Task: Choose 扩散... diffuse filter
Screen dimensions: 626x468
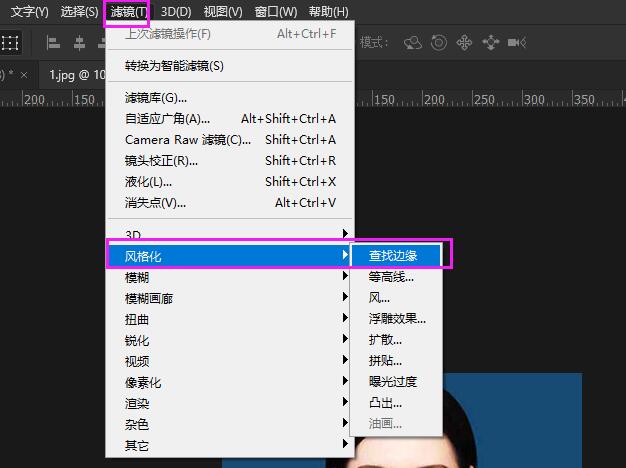Action: click(x=396, y=339)
